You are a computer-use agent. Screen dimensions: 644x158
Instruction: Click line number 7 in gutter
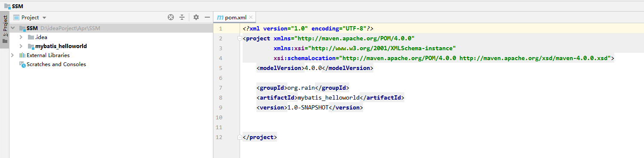pyautogui.click(x=220, y=88)
